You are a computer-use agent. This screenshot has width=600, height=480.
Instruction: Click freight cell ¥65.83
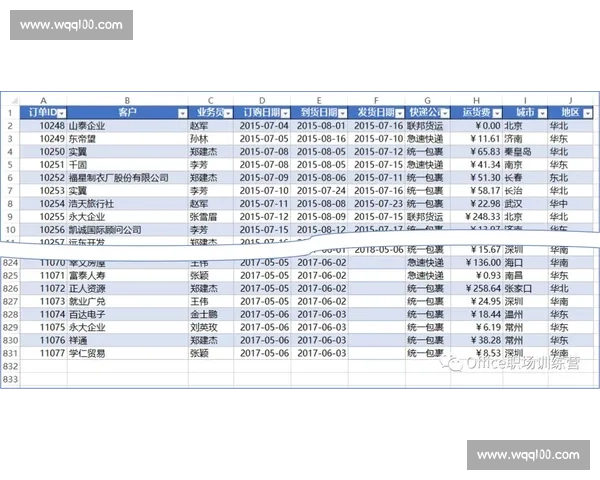[x=476, y=152]
